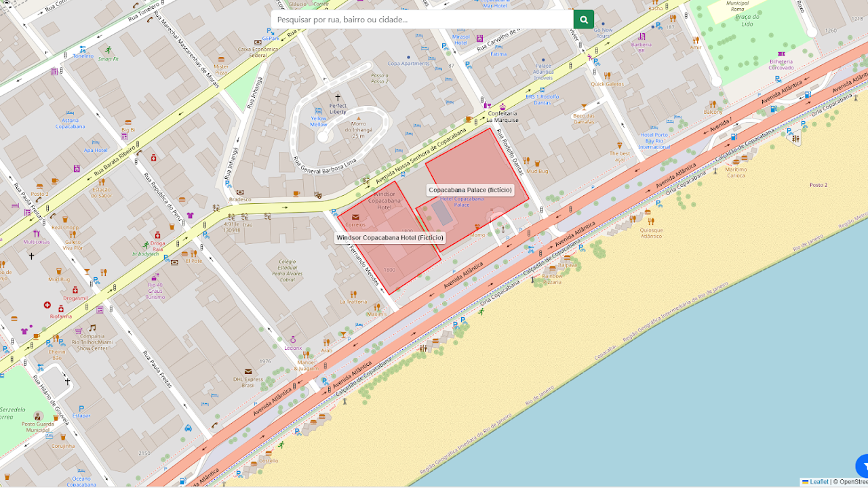Click the Quiosque Atlântico restaurant icon
Viewport: 868px width, 488px height.
click(x=650, y=221)
